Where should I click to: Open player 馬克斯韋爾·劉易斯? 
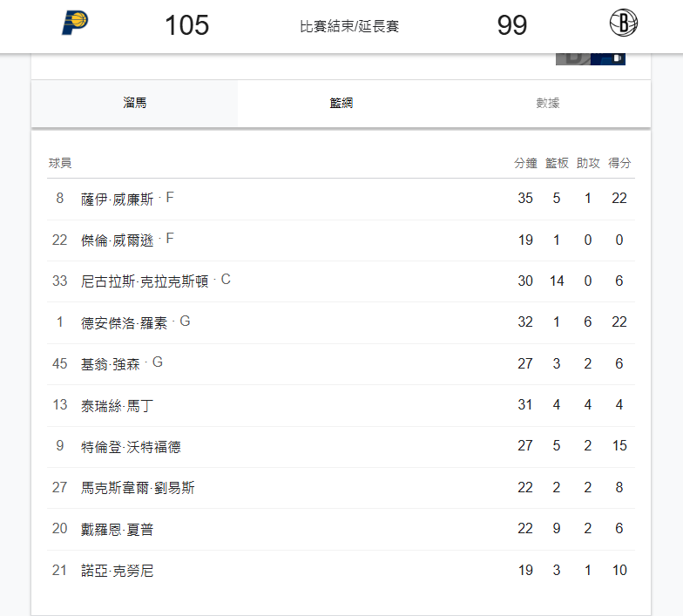(138, 488)
